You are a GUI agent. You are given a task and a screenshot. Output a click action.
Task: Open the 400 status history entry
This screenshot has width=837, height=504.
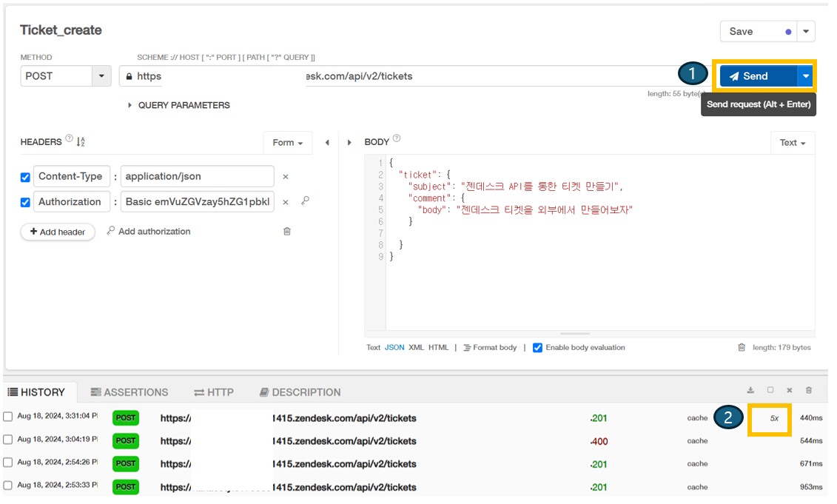coord(599,442)
